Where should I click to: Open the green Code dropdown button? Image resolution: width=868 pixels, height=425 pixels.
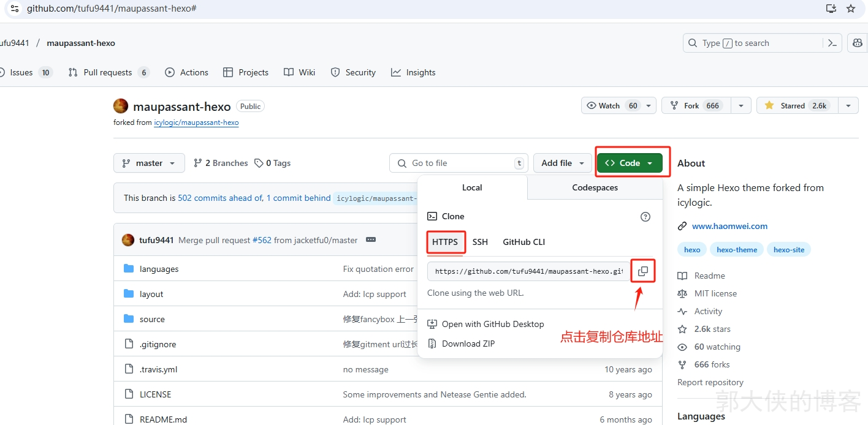(630, 163)
